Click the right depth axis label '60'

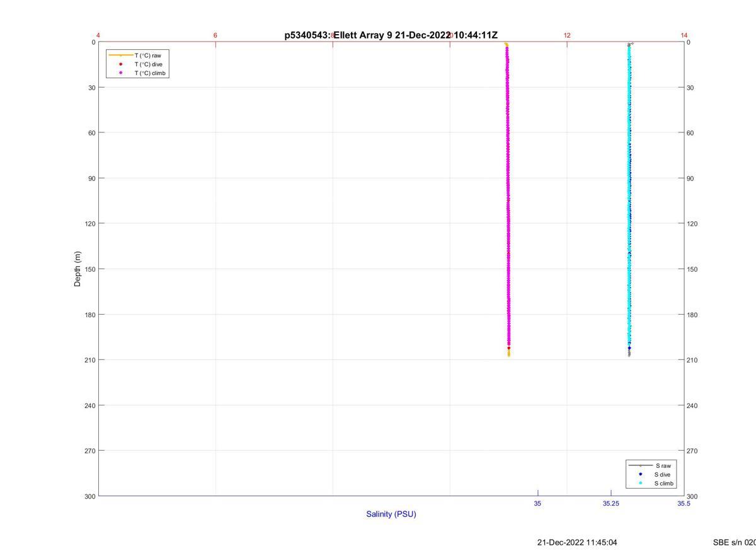690,133
